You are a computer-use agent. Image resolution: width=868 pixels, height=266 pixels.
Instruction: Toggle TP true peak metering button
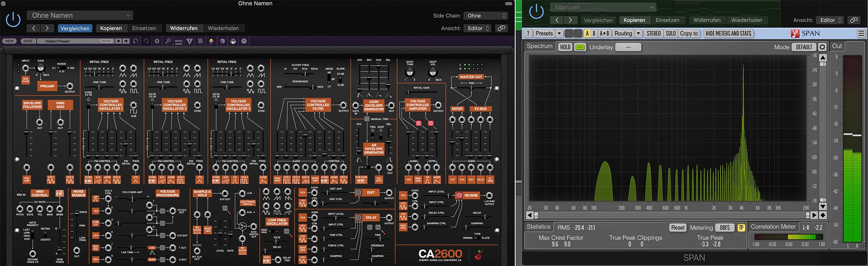pos(741,228)
